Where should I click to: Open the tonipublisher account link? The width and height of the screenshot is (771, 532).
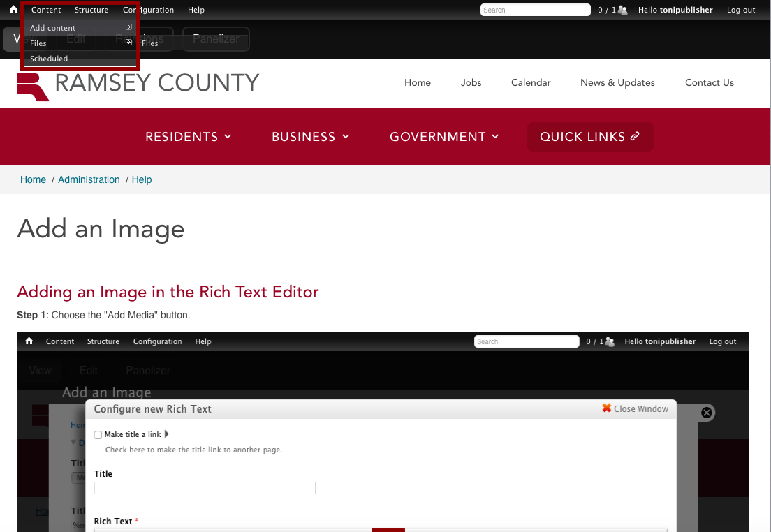point(686,10)
